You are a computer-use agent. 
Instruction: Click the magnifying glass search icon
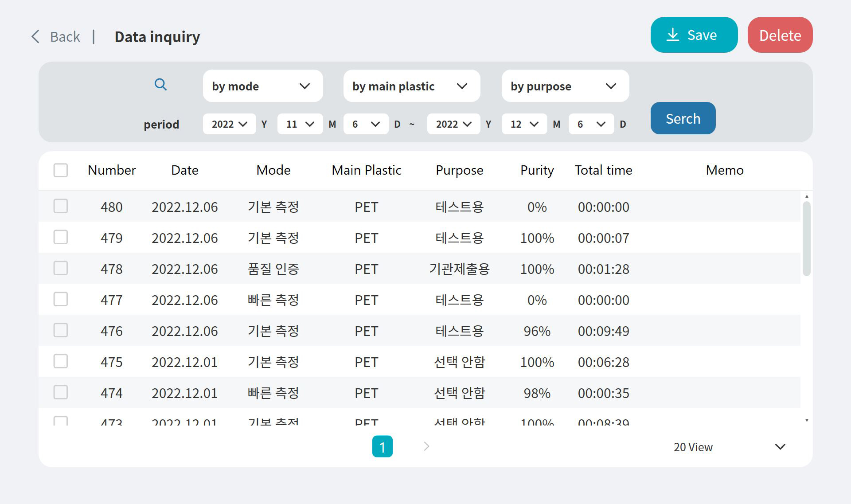click(x=160, y=84)
